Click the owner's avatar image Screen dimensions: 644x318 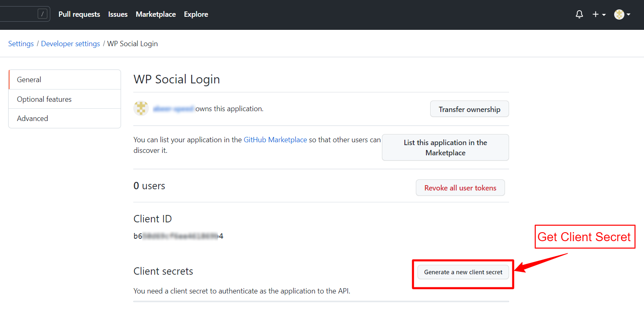coord(141,108)
